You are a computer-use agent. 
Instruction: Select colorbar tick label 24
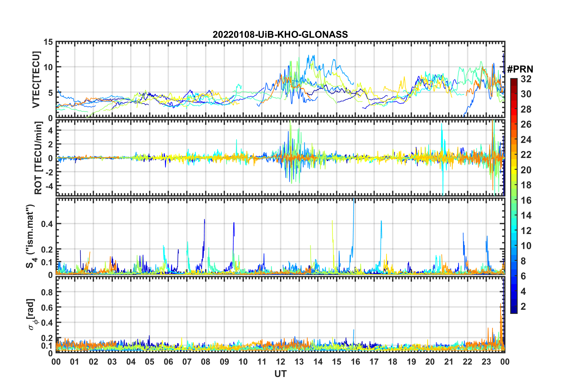pyautogui.click(x=526, y=140)
